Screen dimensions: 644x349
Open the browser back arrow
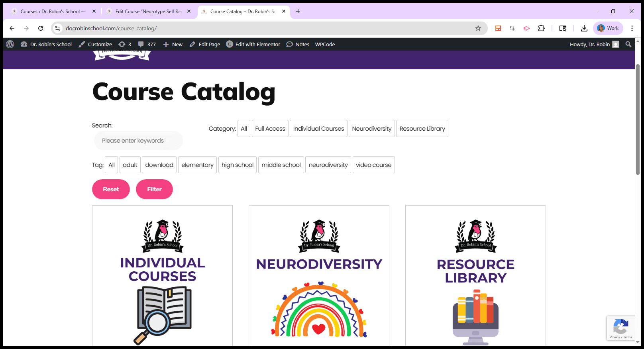pyautogui.click(x=12, y=28)
